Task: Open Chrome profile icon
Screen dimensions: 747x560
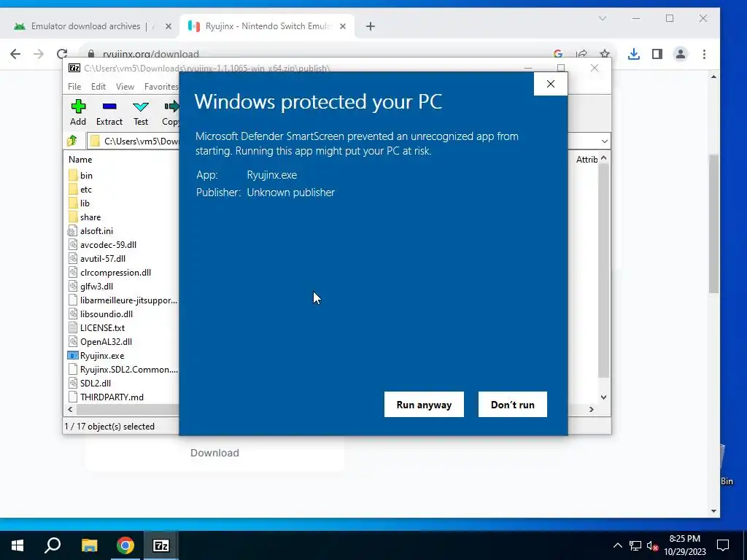Action: click(x=681, y=54)
